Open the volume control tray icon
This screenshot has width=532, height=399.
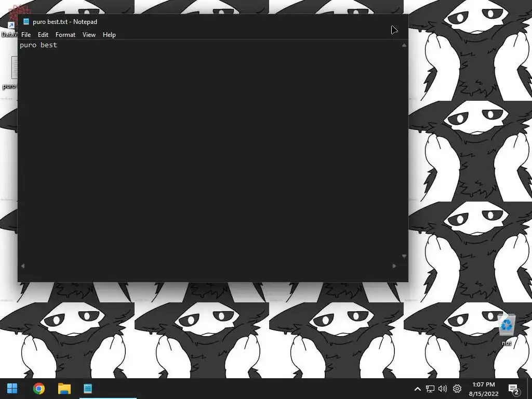point(443,389)
